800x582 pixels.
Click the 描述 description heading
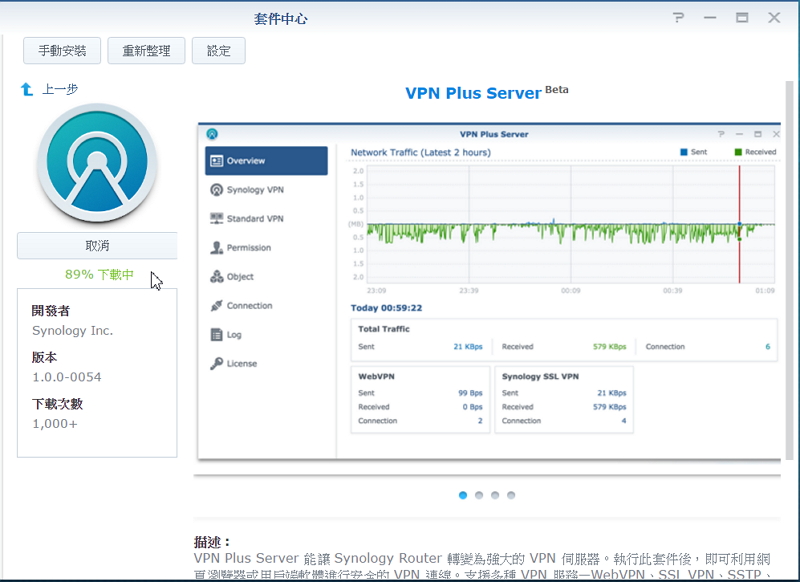[212, 542]
